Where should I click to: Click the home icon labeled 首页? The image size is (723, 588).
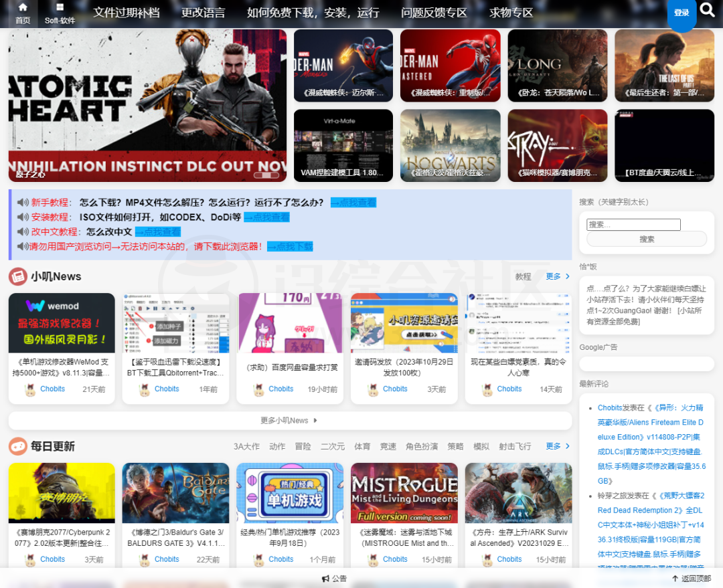[x=23, y=7]
